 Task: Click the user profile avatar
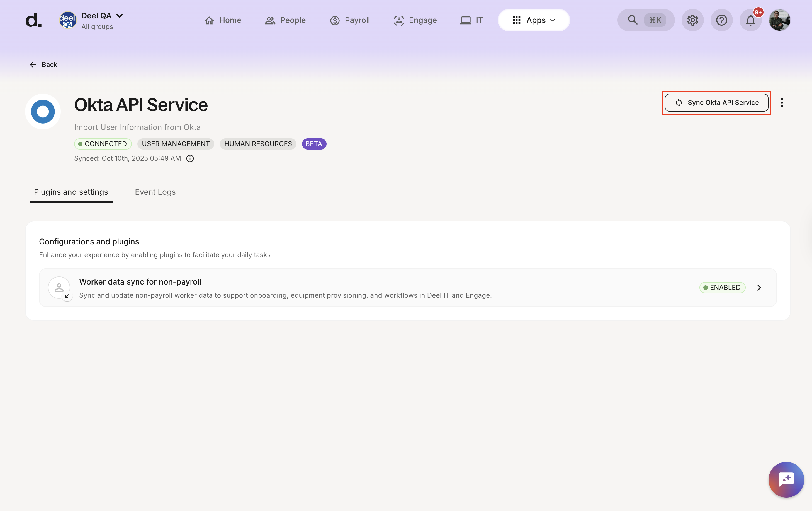779,20
